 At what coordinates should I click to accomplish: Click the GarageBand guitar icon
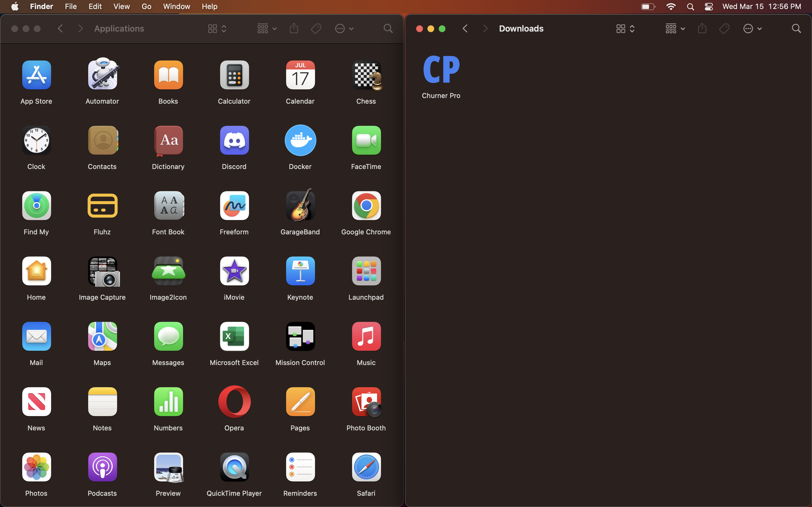tap(300, 206)
